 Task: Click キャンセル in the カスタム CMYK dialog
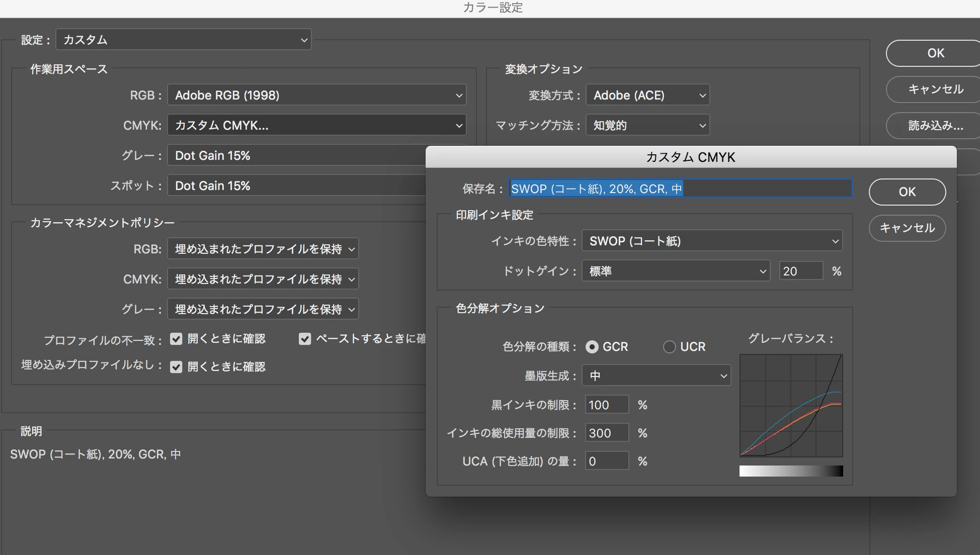coord(907,228)
